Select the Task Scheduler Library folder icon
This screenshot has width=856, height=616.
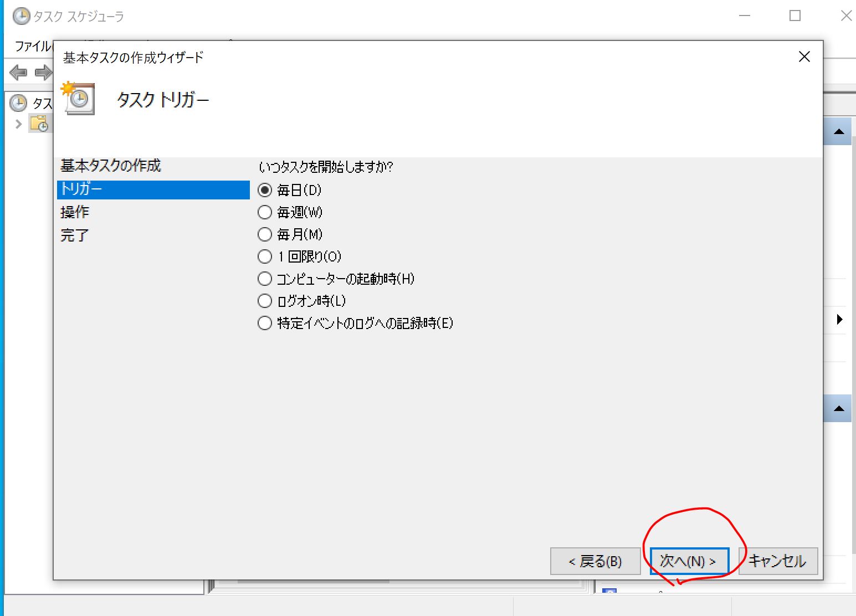[39, 124]
